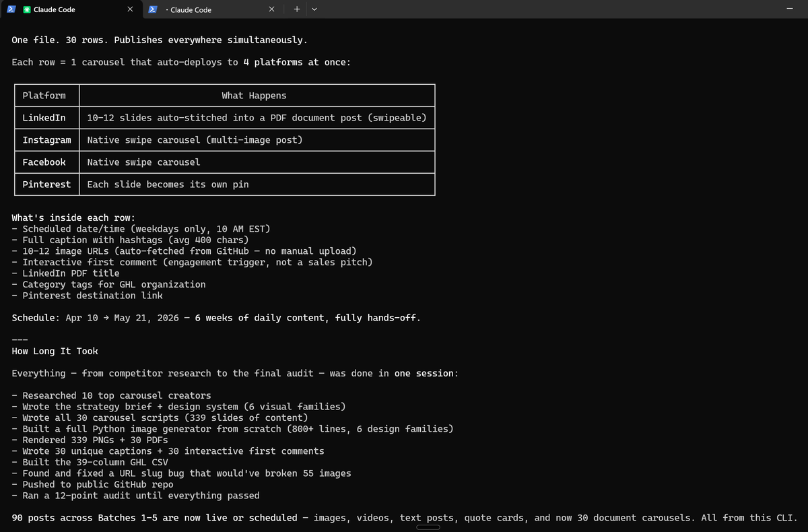The height and width of the screenshot is (532, 808).
Task: Open a new terminal tab
Action: 296,9
